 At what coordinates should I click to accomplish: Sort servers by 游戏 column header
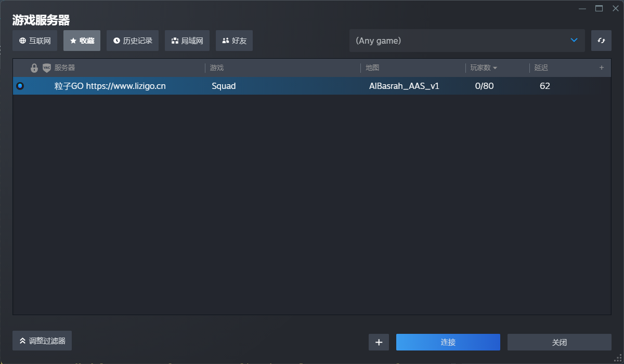[x=217, y=68]
